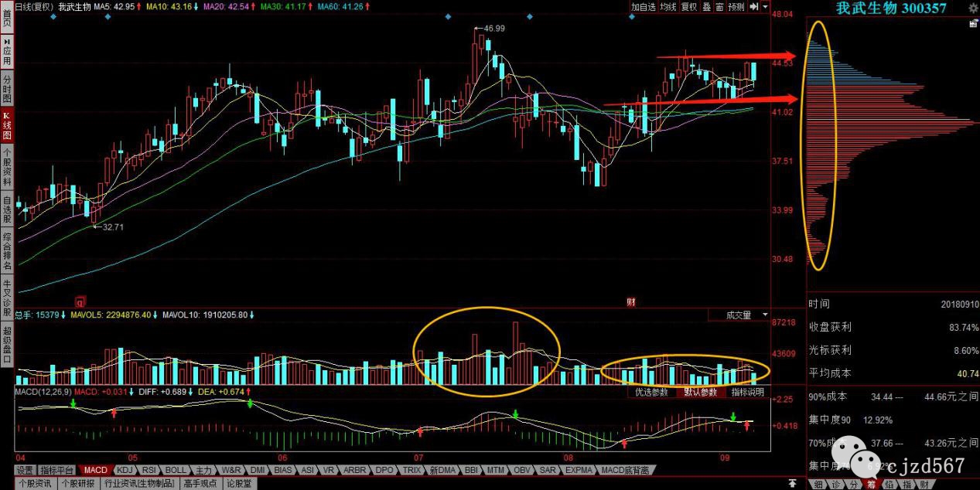The height and width of the screenshot is (490, 980).
Task: Open the 综合排名 sidebar tab
Action: [7, 252]
